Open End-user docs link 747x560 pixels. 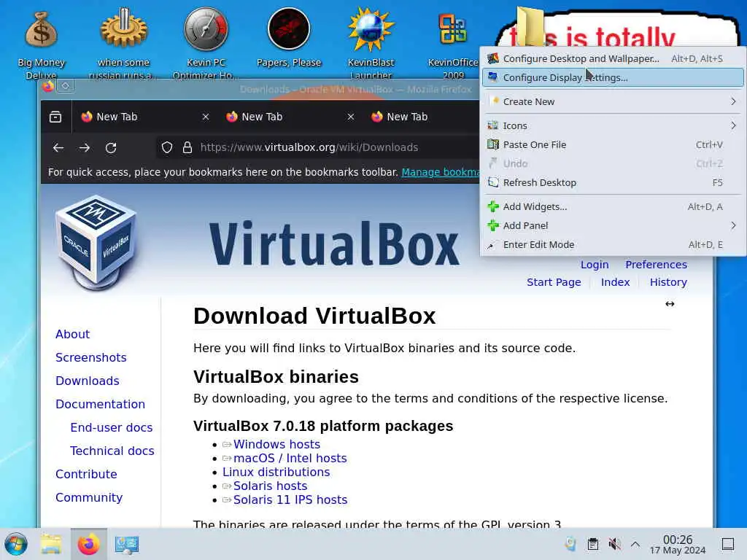tap(112, 427)
